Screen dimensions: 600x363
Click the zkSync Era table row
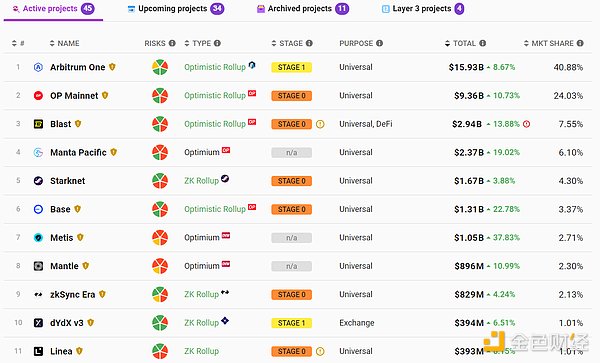click(298, 295)
